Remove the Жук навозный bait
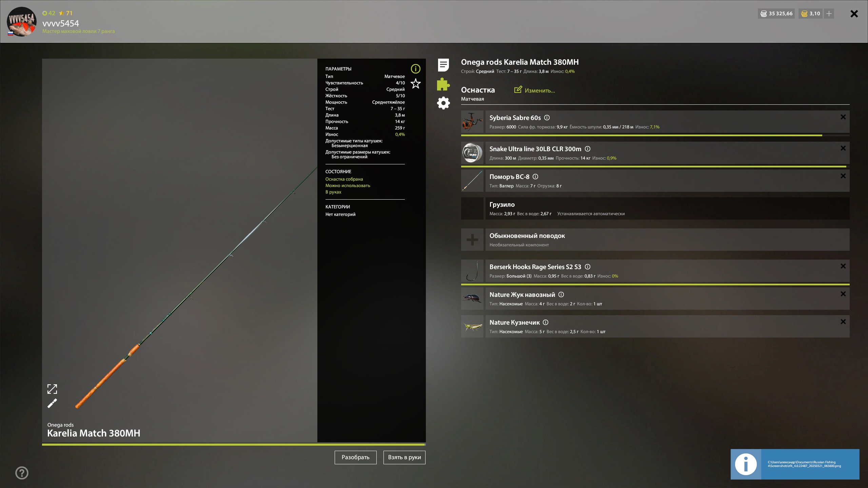Viewport: 868px width, 488px height. tap(843, 294)
